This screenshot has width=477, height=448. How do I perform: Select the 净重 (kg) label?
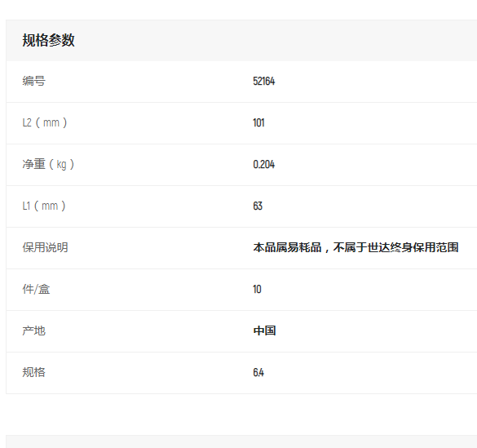[48, 164]
